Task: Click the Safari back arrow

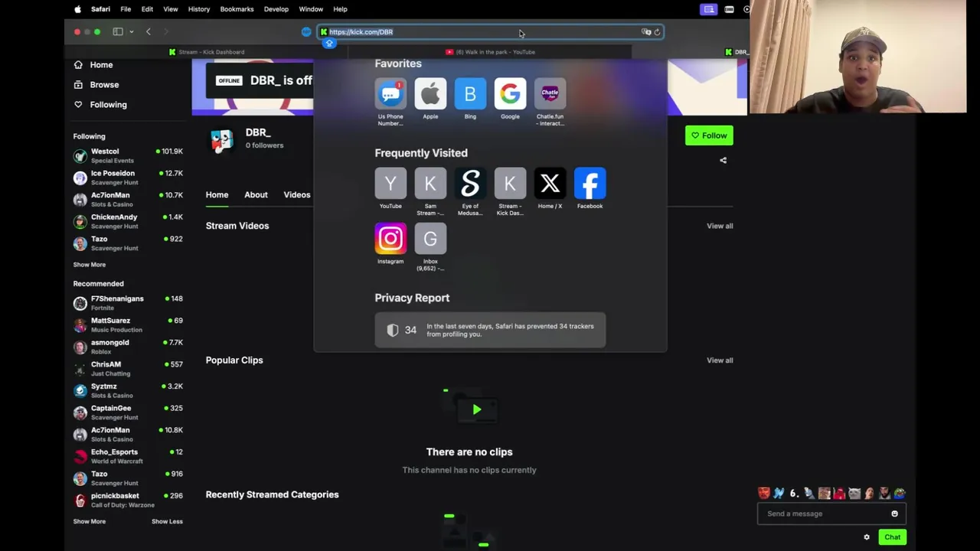Action: click(149, 31)
